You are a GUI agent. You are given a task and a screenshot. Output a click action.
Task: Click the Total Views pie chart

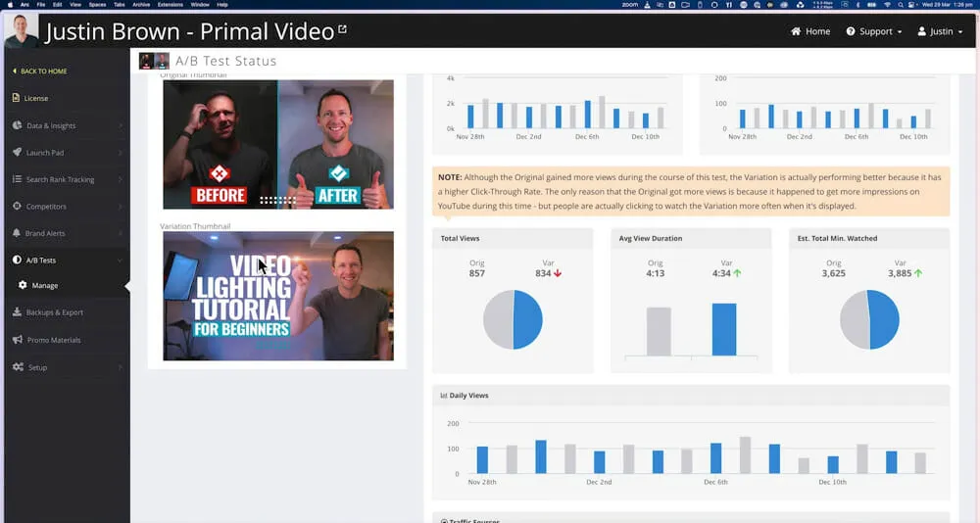(513, 319)
